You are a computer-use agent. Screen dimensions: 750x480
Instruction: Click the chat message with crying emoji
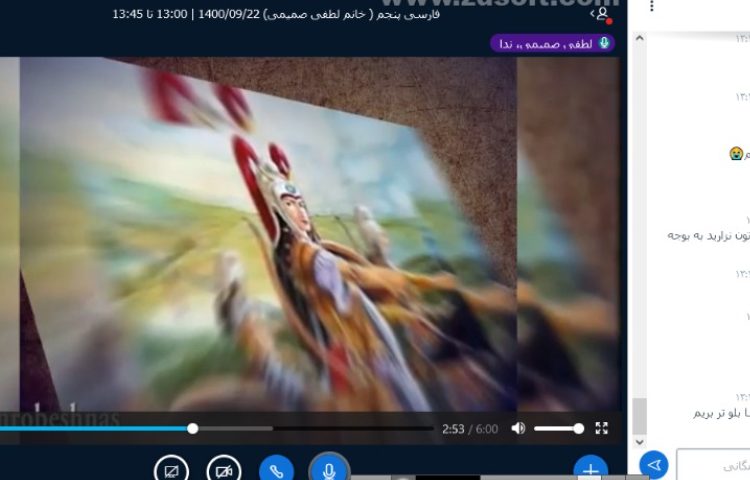coord(739,154)
